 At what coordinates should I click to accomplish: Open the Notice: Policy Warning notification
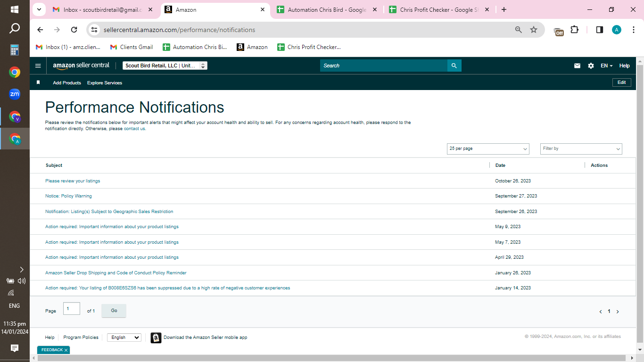coord(68,196)
